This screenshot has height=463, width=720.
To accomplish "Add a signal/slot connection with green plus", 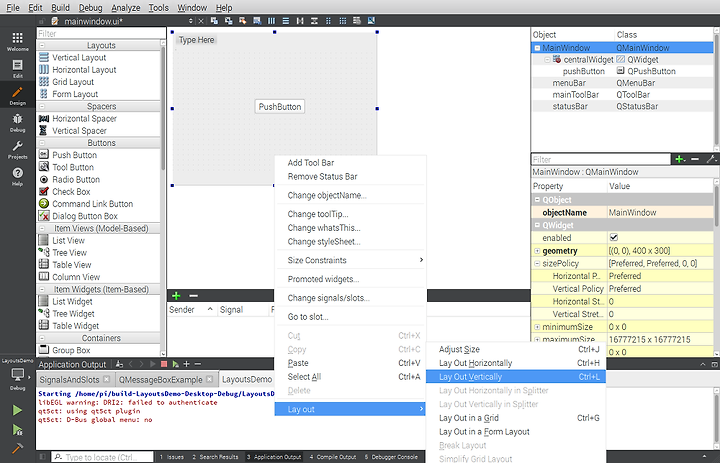I will tap(176, 296).
